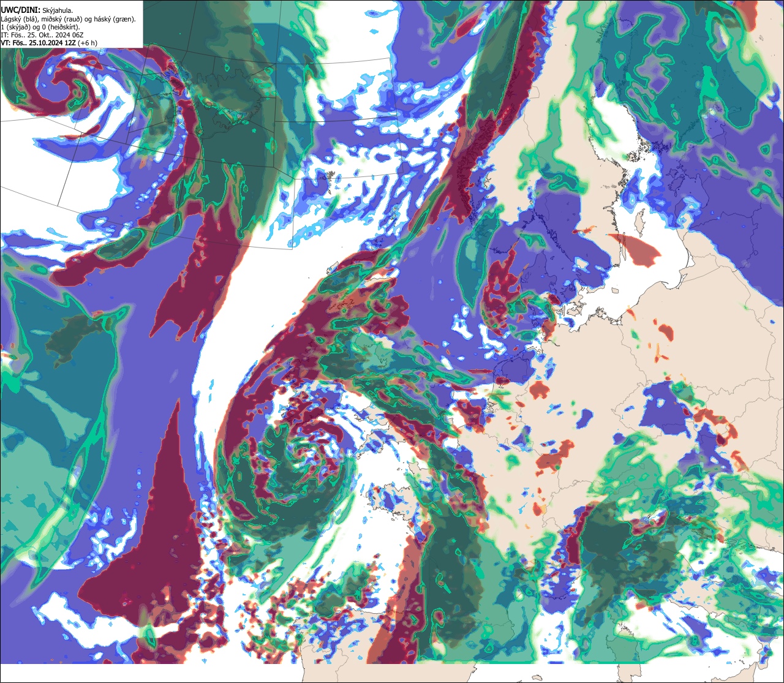
Task: Click the '1 (skýjað) og 0 (heiðskírt).' line
Action: click(40, 27)
